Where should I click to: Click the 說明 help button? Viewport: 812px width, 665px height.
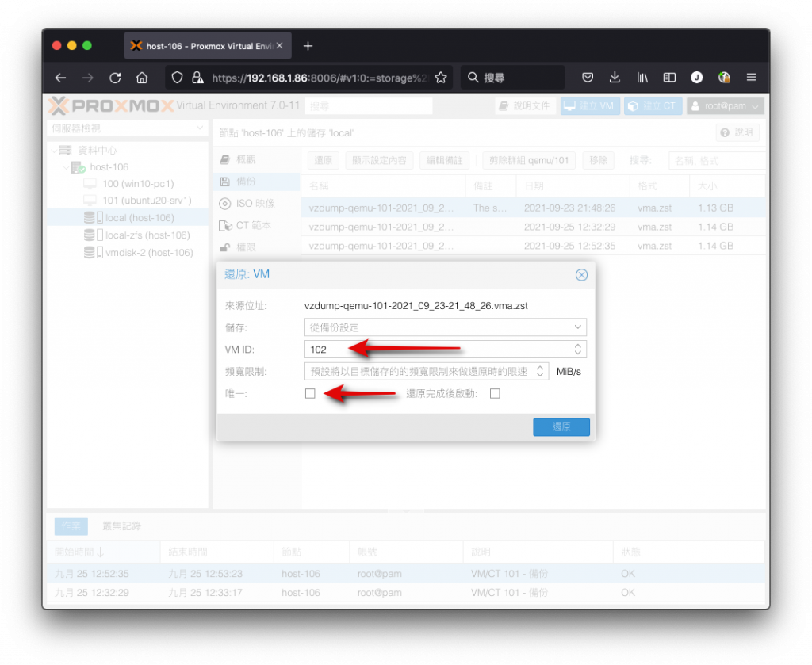click(738, 132)
